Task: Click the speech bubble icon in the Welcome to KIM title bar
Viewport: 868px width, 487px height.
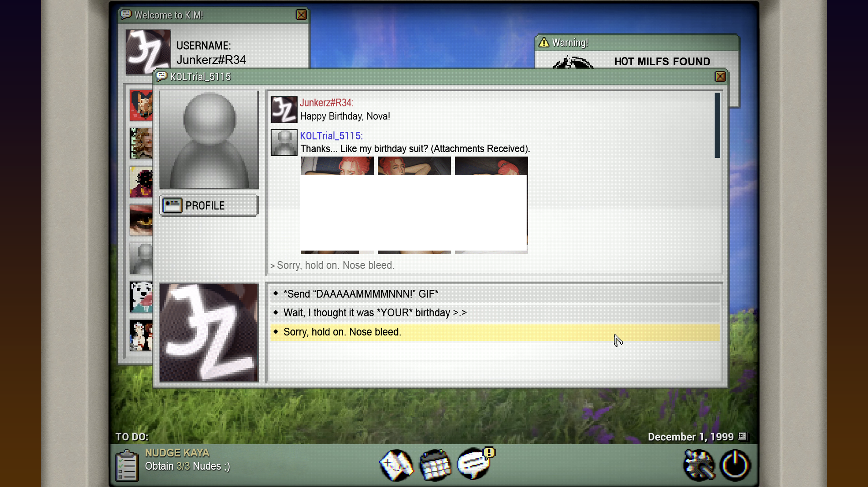Action: (x=126, y=15)
